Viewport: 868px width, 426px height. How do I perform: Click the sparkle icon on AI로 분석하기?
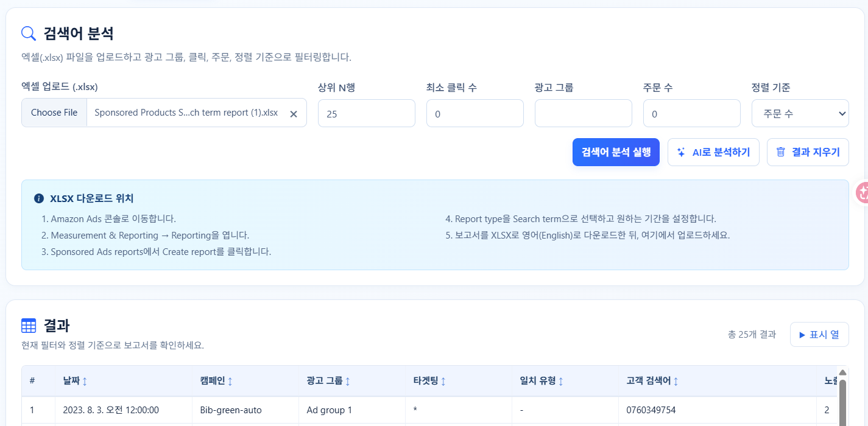pos(682,152)
